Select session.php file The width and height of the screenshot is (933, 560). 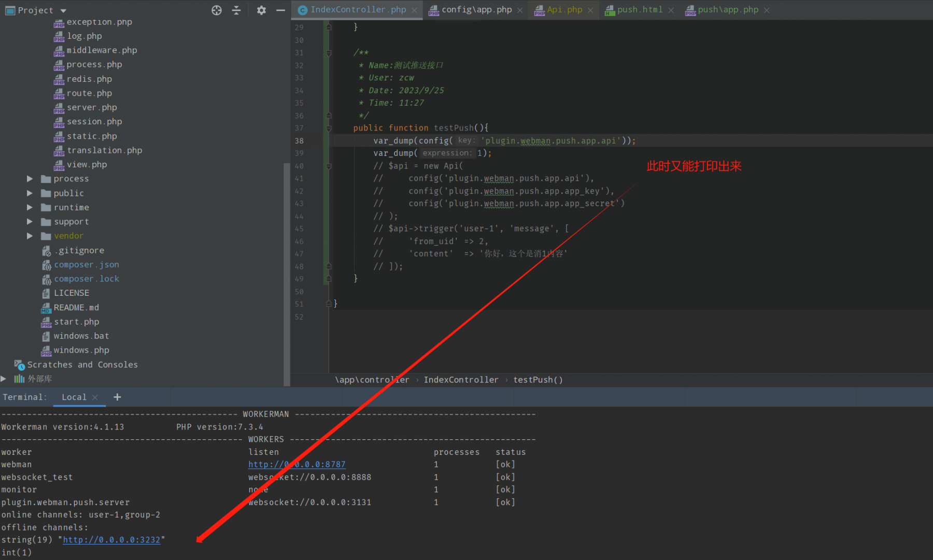pos(94,122)
